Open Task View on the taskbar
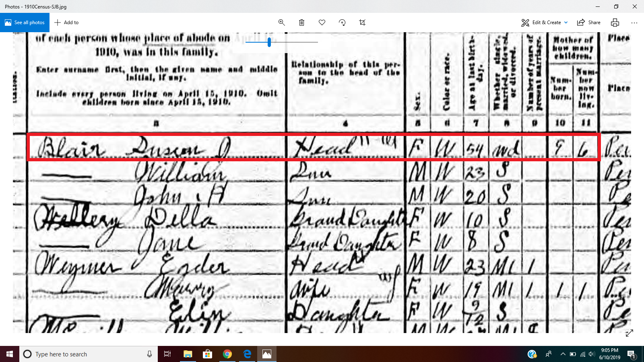The height and width of the screenshot is (362, 644). pyautogui.click(x=167, y=354)
